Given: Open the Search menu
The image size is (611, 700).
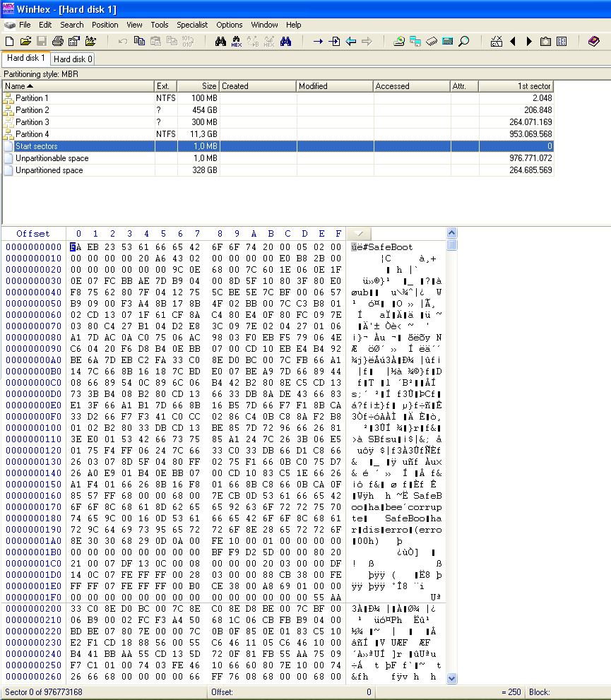Looking at the screenshot, I should click(72, 25).
